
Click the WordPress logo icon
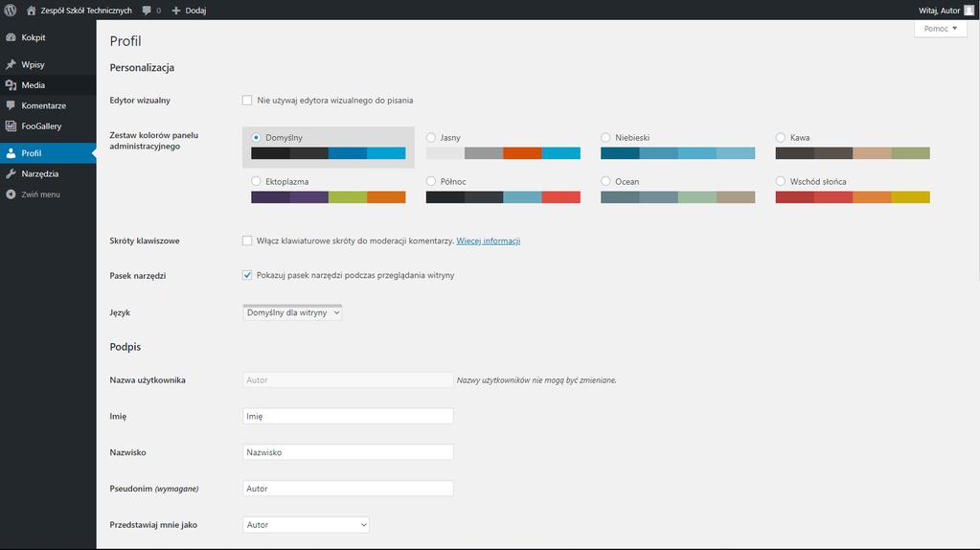tap(10, 10)
